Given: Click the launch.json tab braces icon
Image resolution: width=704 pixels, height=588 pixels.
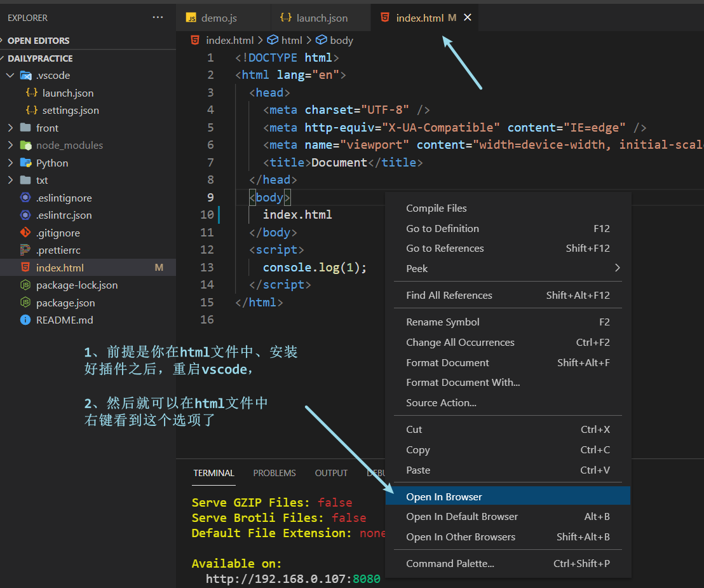Looking at the screenshot, I should (x=285, y=18).
